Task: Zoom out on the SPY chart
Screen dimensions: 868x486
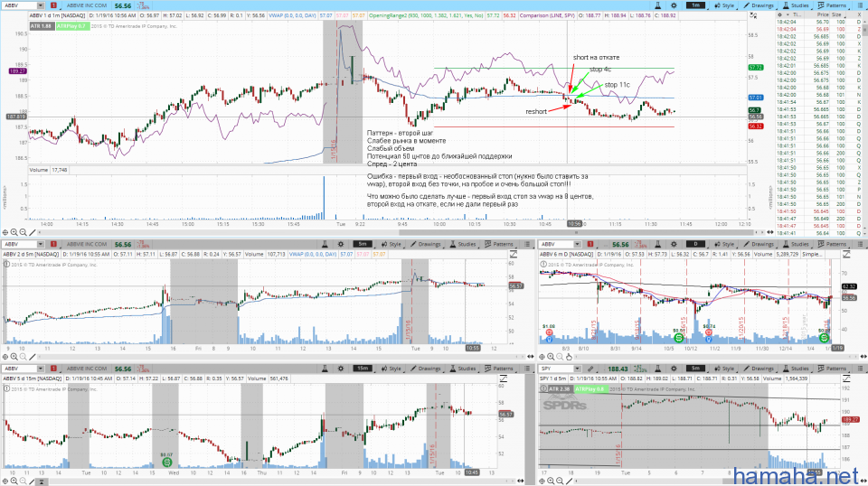Action: (x=560, y=481)
